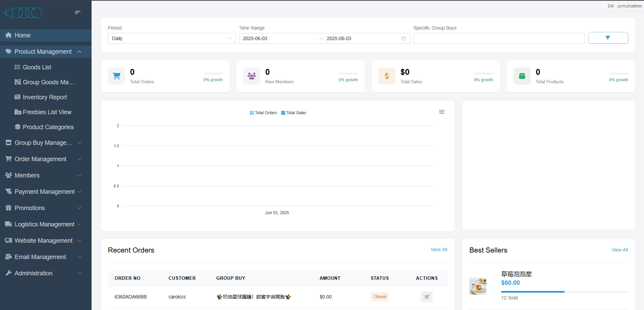Open Goods List in the sidebar

tap(37, 67)
